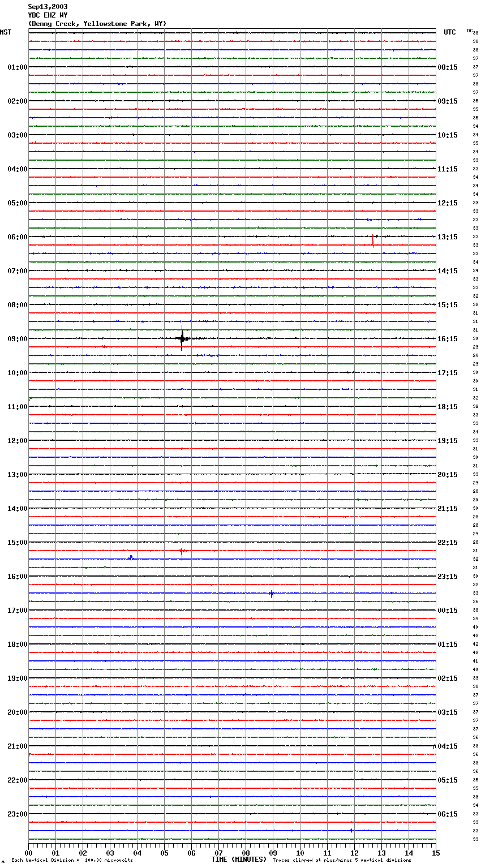
Task: Click the blue event on the 15:30 trace
Action: pyautogui.click(x=131, y=558)
